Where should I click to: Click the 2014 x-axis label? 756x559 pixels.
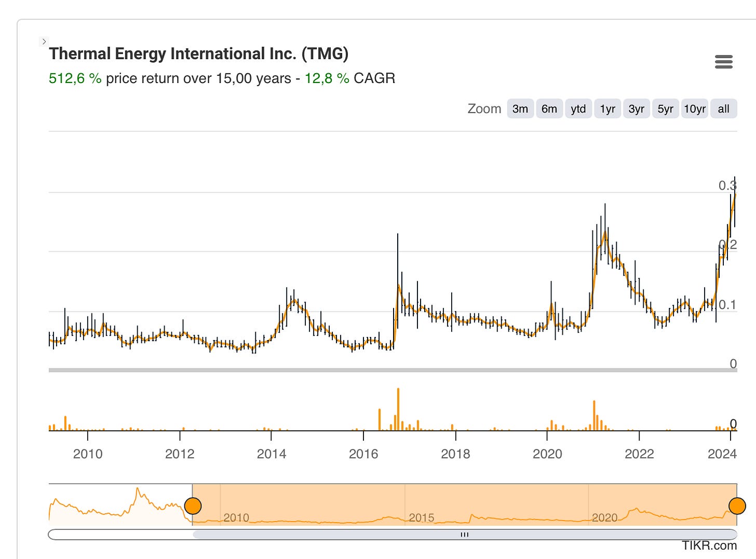272,454
